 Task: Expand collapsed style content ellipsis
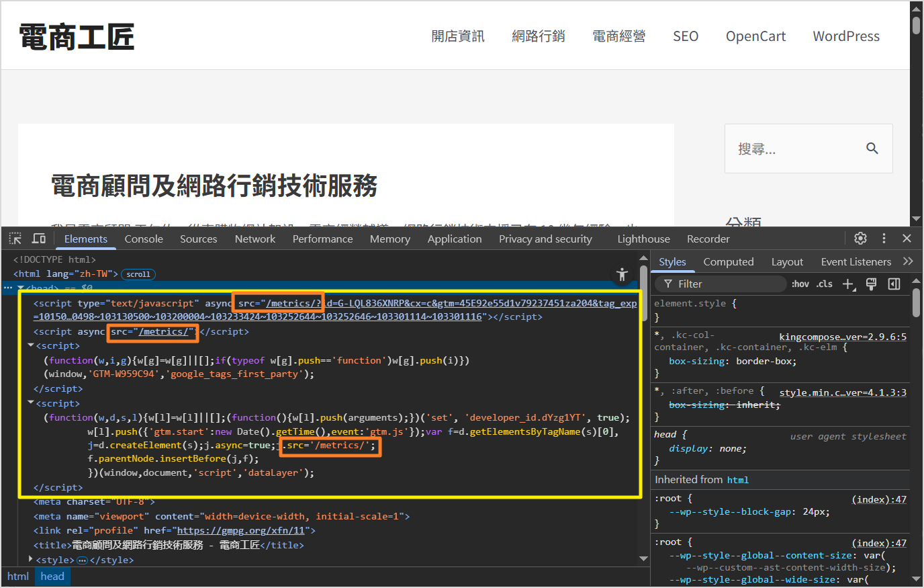coord(83,560)
